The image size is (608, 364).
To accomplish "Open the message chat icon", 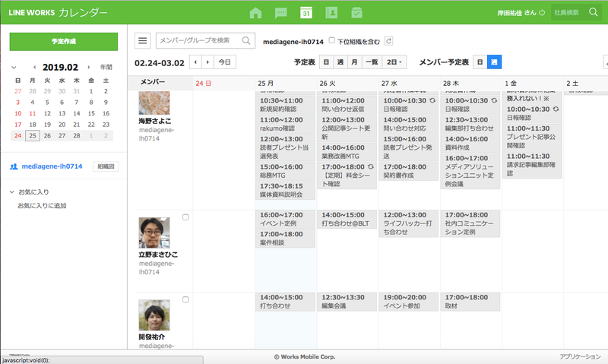I will (x=280, y=13).
